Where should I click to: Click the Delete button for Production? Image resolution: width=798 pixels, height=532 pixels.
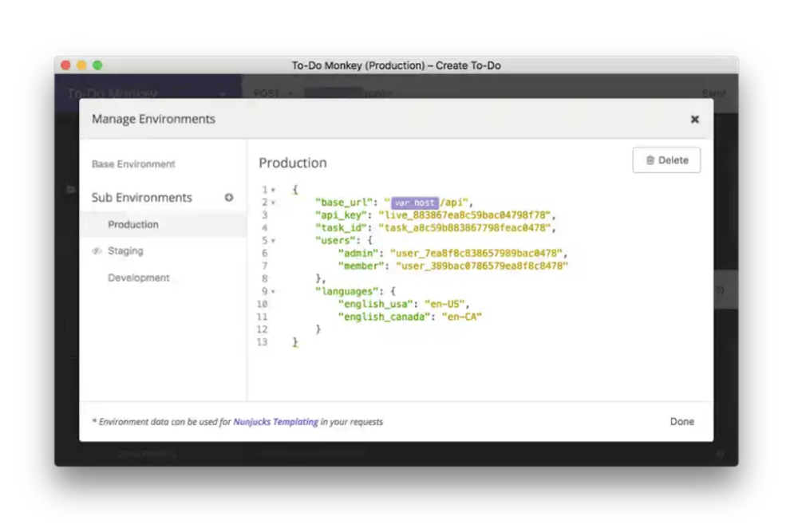point(666,160)
